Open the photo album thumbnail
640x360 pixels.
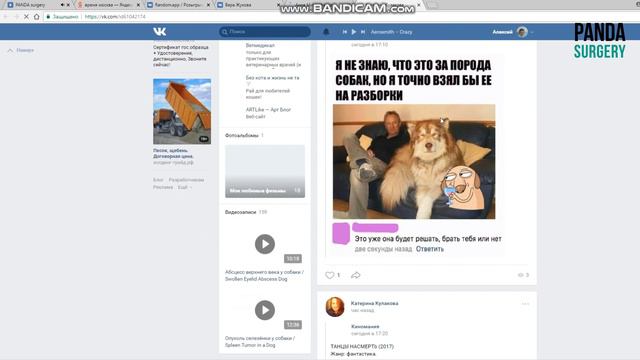tap(265, 171)
